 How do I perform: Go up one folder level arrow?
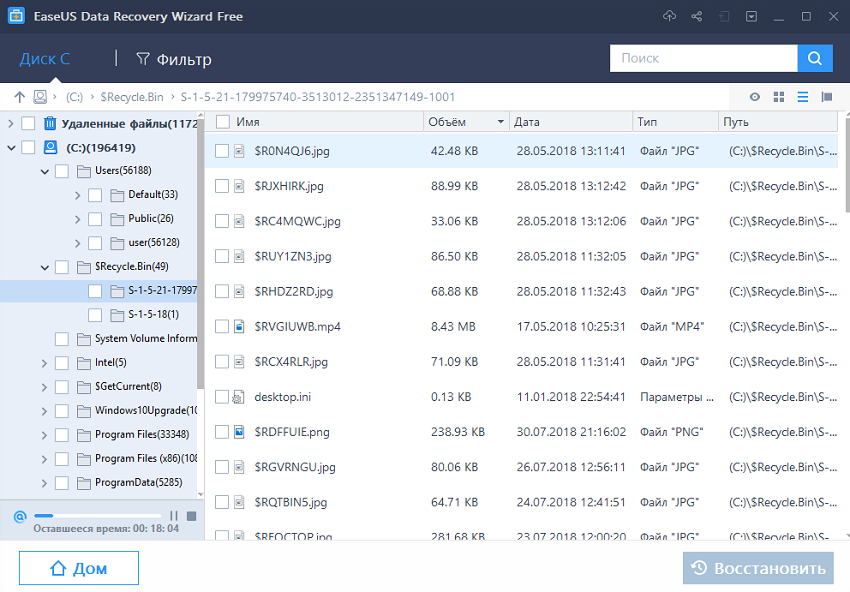pos(20,97)
